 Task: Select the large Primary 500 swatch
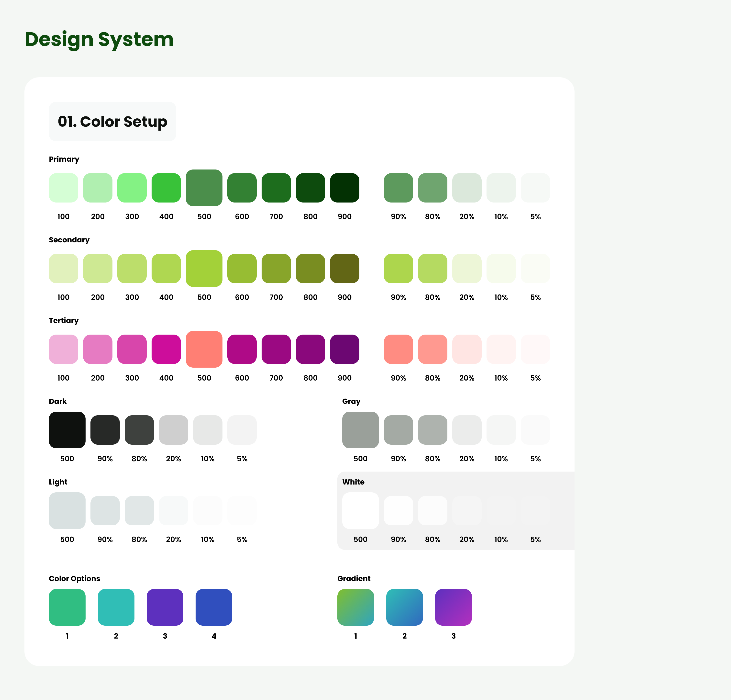click(204, 188)
